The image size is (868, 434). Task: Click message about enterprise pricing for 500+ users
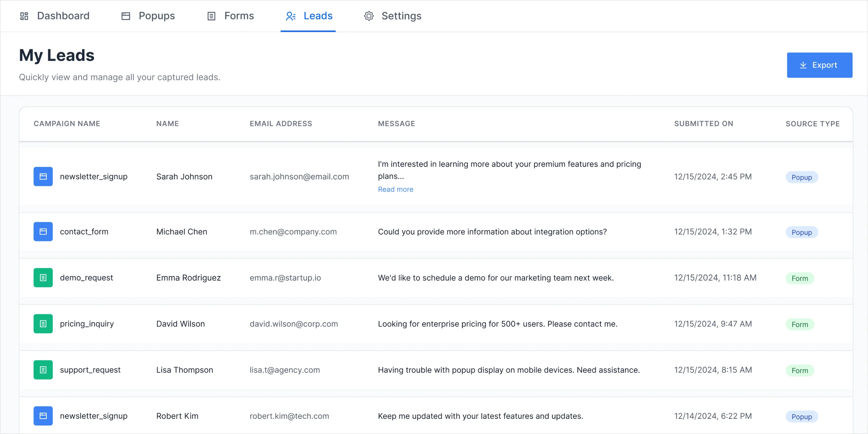pyautogui.click(x=498, y=324)
